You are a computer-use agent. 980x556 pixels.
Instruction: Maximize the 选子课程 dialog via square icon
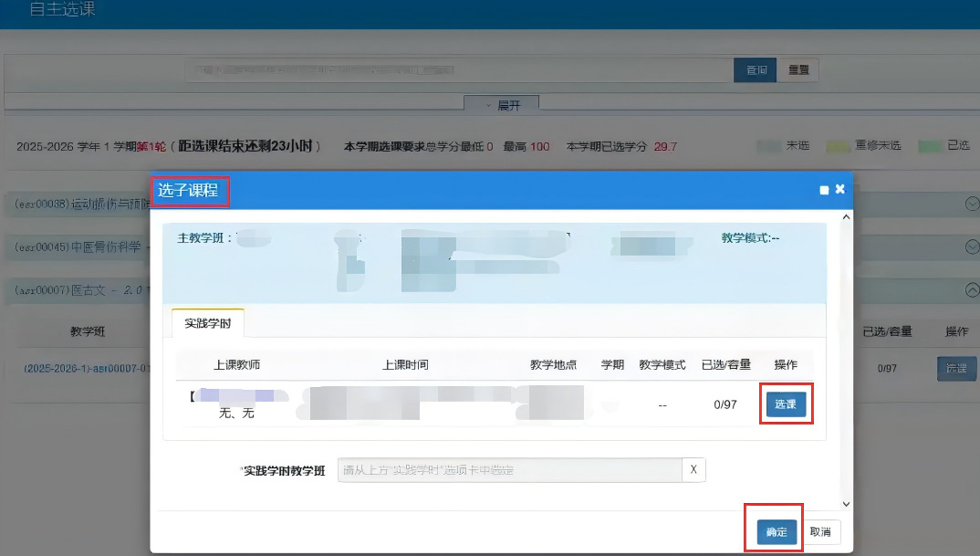click(824, 190)
